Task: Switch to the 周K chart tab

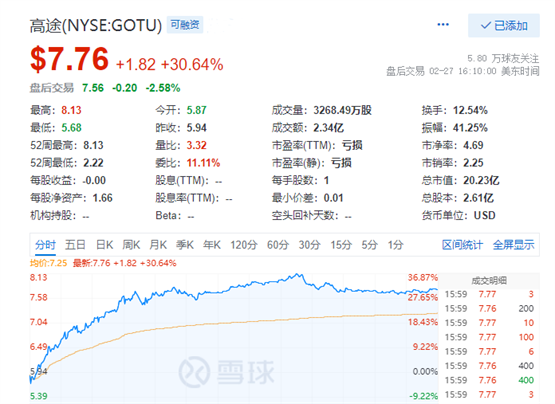Action: (131, 245)
